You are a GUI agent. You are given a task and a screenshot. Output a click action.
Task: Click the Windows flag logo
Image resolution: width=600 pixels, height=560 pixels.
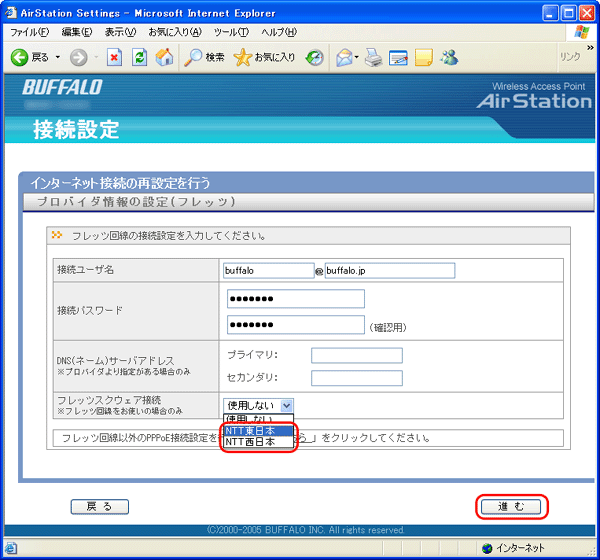coord(582,32)
